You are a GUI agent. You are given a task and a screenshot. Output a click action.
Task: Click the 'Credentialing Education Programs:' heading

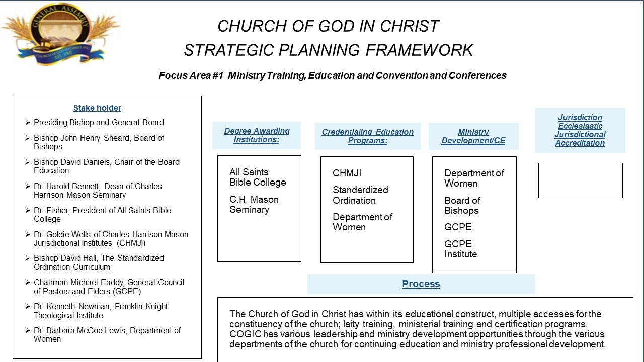pos(367,136)
